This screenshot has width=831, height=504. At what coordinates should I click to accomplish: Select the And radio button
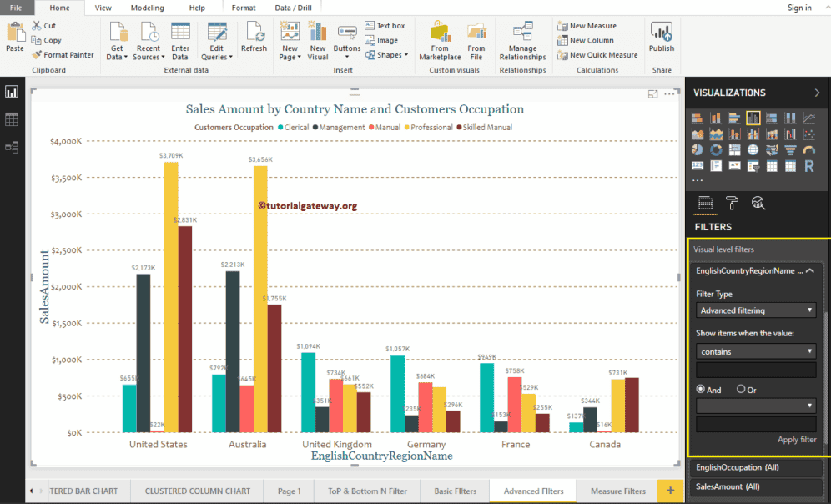point(701,389)
